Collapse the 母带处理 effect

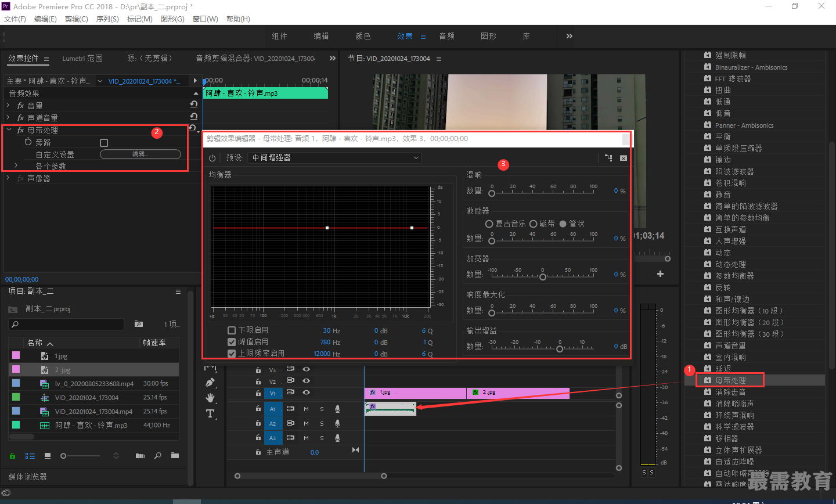click(9, 129)
